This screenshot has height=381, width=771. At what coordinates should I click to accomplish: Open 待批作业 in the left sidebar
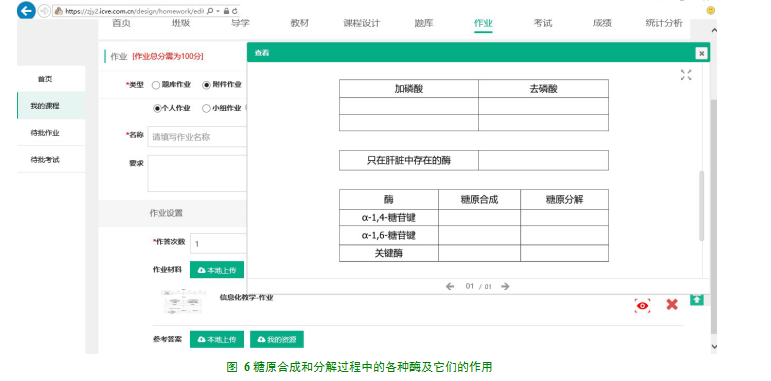51,133
